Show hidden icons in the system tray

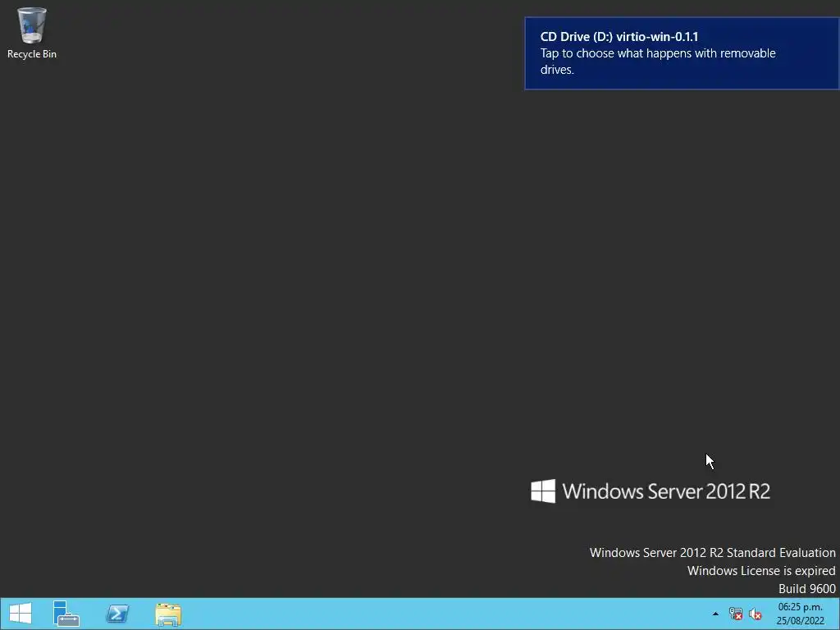(x=715, y=614)
